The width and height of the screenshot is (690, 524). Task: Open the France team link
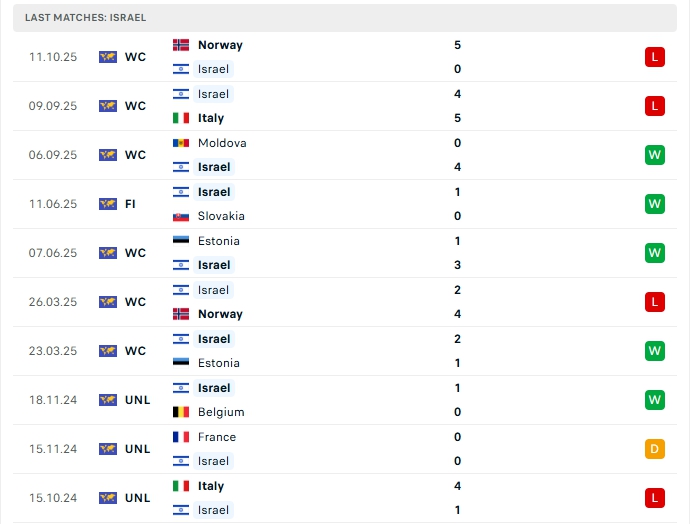click(x=217, y=437)
